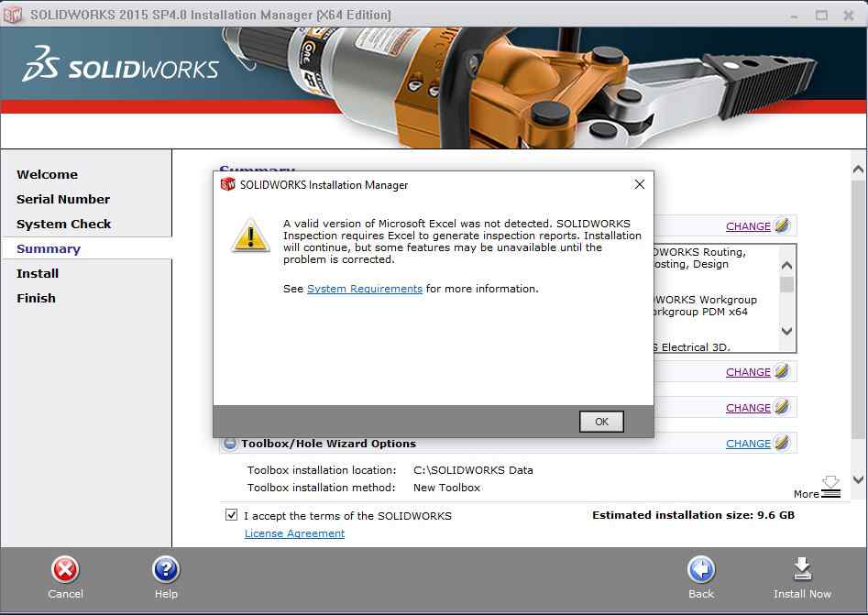Uncheck I accept the terms checkbox
Viewport: 868px width, 615px height.
click(x=232, y=515)
